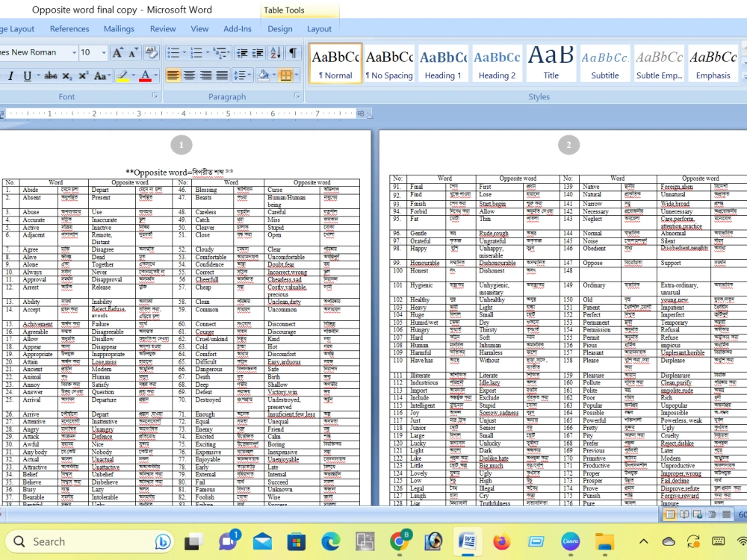Toggle Justify alignment
The image size is (747, 560).
pos(222,75)
